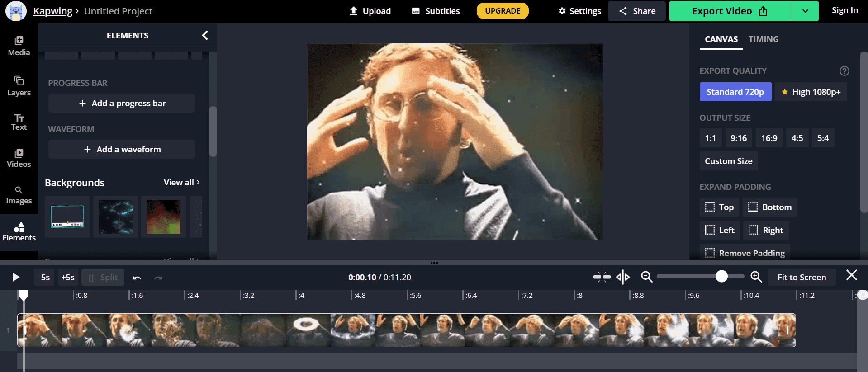Set output size to 9:16

click(x=739, y=138)
